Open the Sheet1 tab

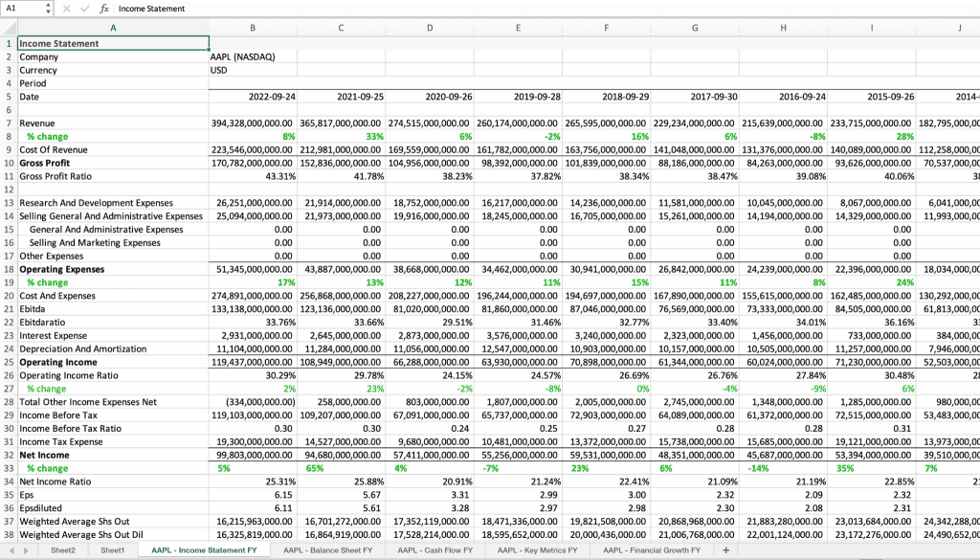(x=113, y=550)
